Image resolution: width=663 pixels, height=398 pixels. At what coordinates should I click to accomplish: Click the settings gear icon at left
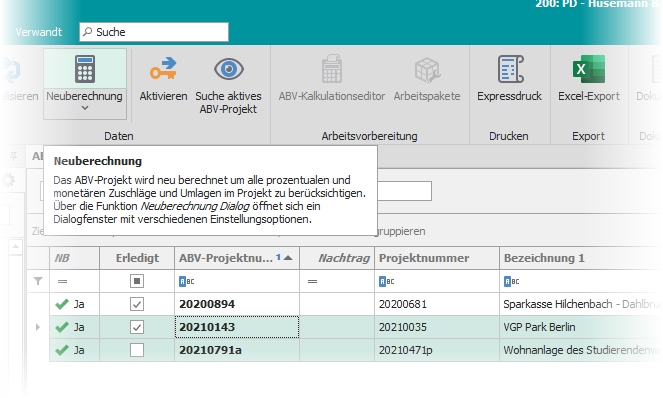[x=8, y=180]
